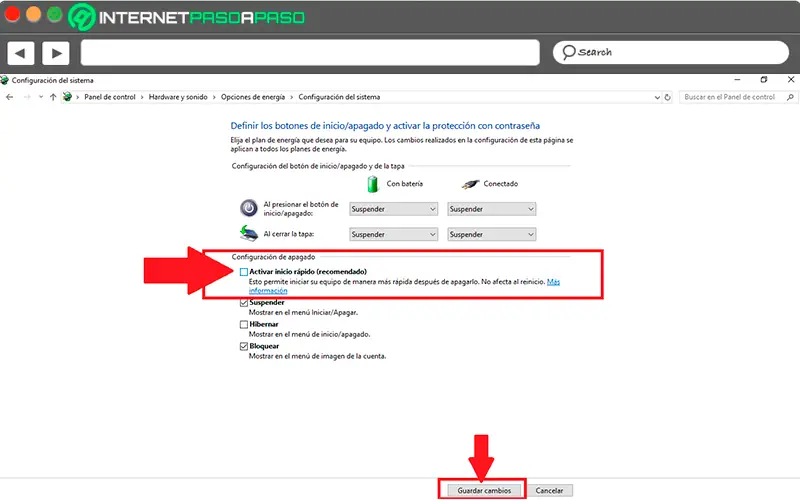Click the search magnifier in Buscar en el Panel de control
This screenshot has height=500, width=800.
(x=790, y=97)
